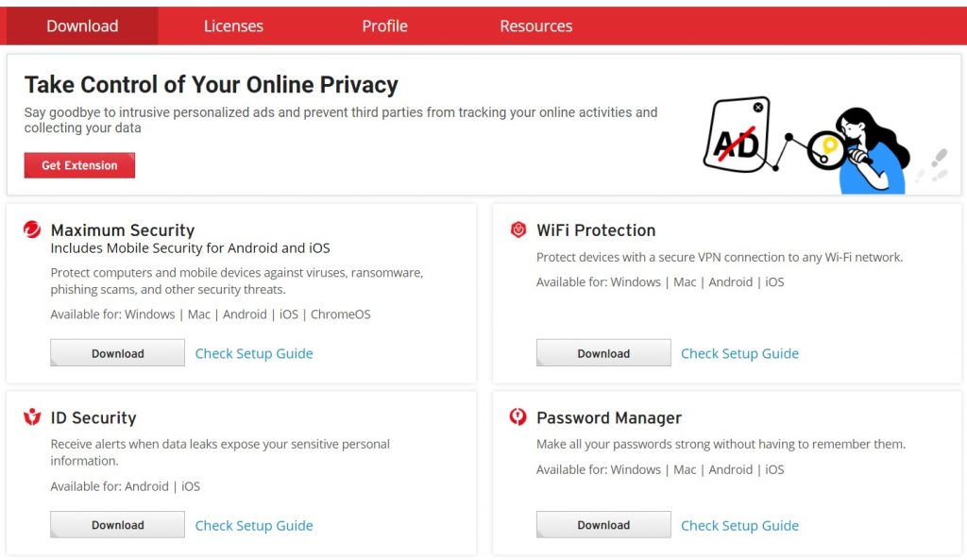
Task: Download Password Manager
Action: point(603,525)
